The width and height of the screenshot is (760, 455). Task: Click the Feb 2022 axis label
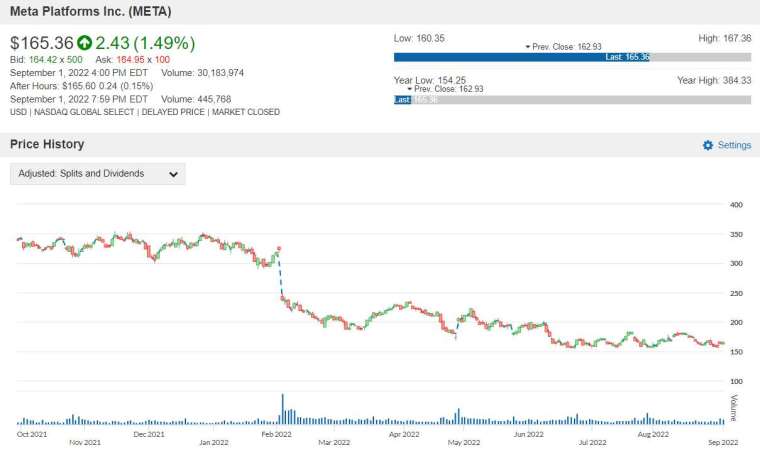(x=276, y=434)
